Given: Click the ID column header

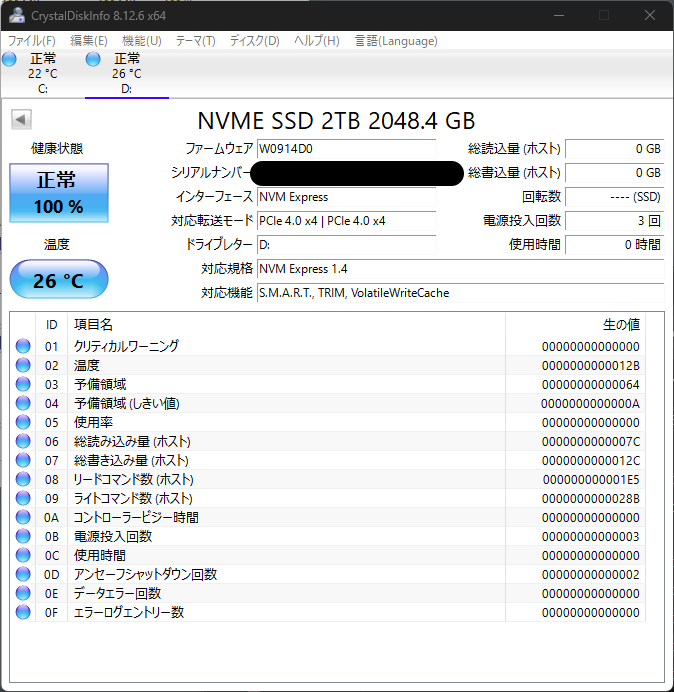Looking at the screenshot, I should (x=52, y=325).
